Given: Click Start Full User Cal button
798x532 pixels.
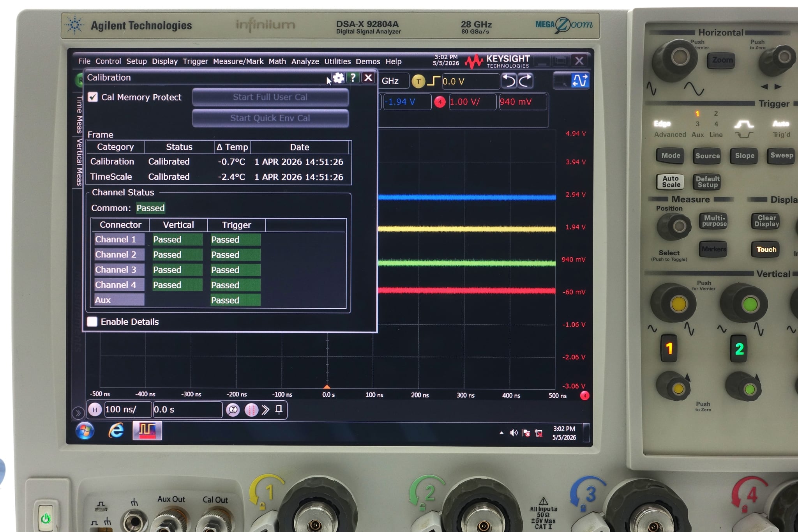Looking at the screenshot, I should click(270, 97).
